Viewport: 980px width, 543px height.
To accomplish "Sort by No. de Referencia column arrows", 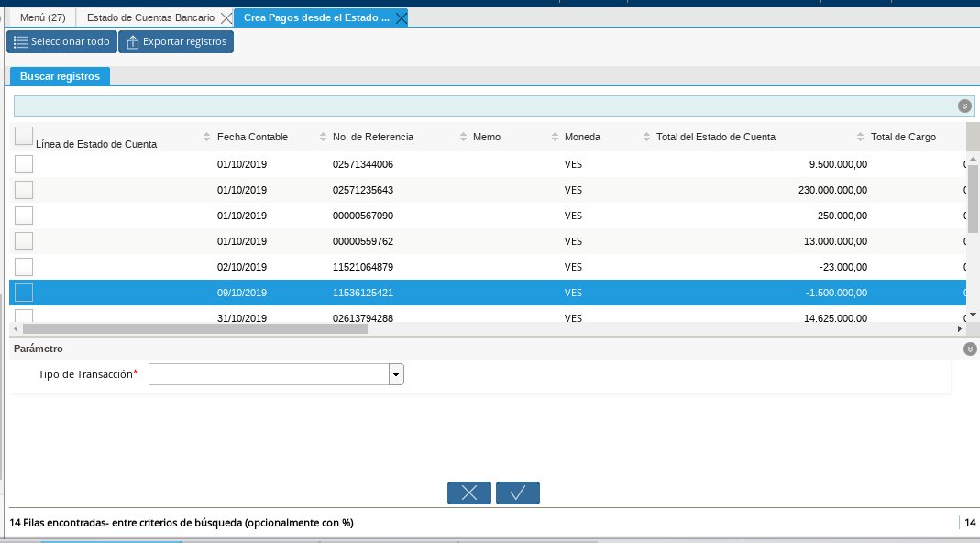I will tap(323, 137).
